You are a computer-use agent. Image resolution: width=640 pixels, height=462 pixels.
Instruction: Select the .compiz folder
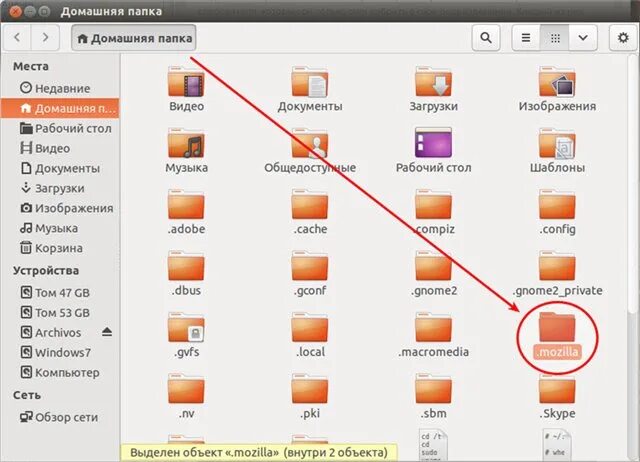coord(433,205)
